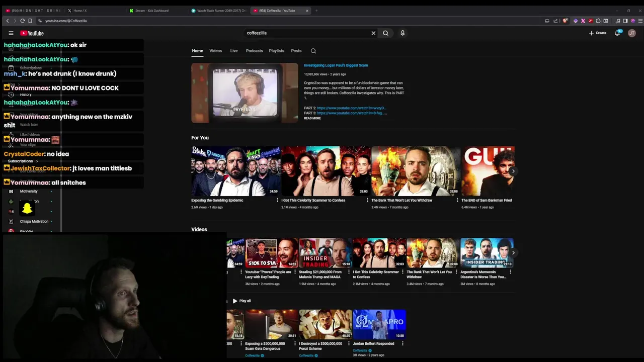Go back with the browser back arrow
This screenshot has width=644, height=362.
8,21
